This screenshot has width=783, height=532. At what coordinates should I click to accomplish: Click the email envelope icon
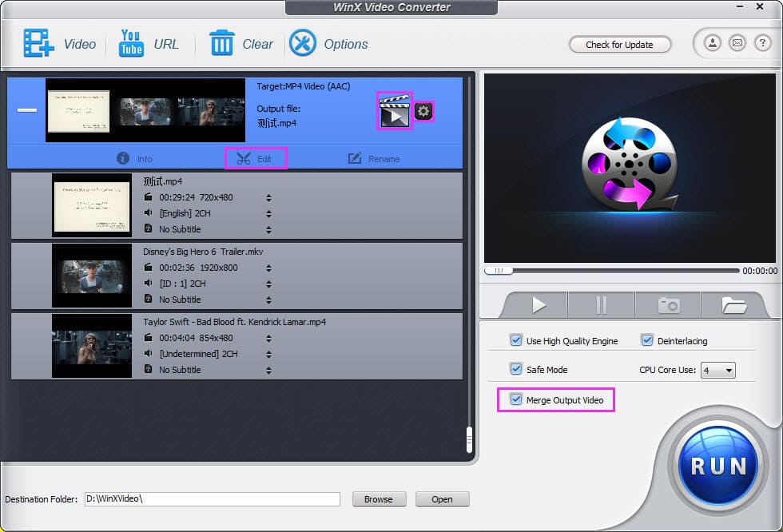(x=737, y=43)
